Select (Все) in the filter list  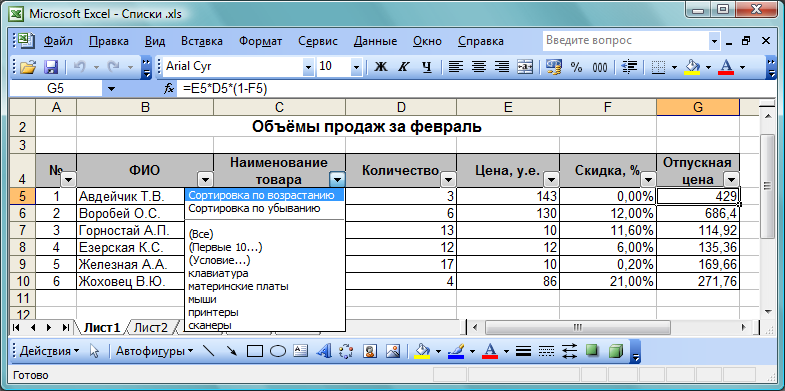coord(264,234)
